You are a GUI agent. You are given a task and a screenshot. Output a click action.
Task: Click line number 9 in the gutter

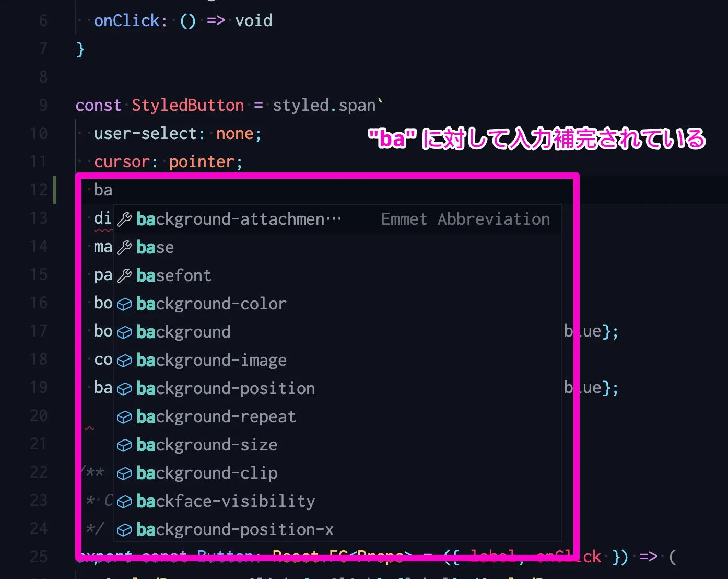(43, 106)
